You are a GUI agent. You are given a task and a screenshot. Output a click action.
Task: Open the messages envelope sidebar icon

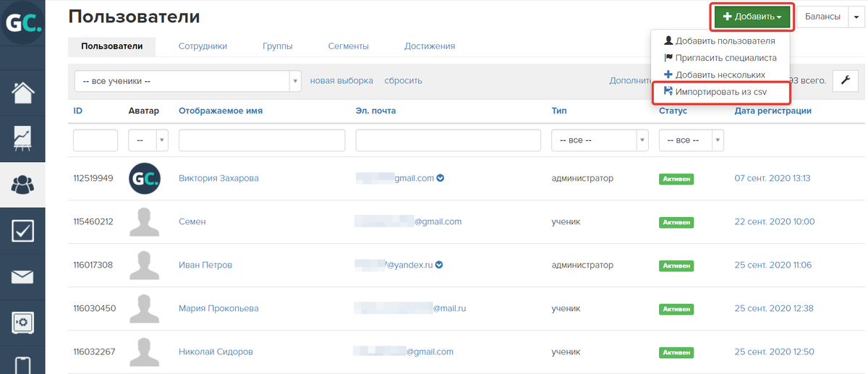pos(22,277)
